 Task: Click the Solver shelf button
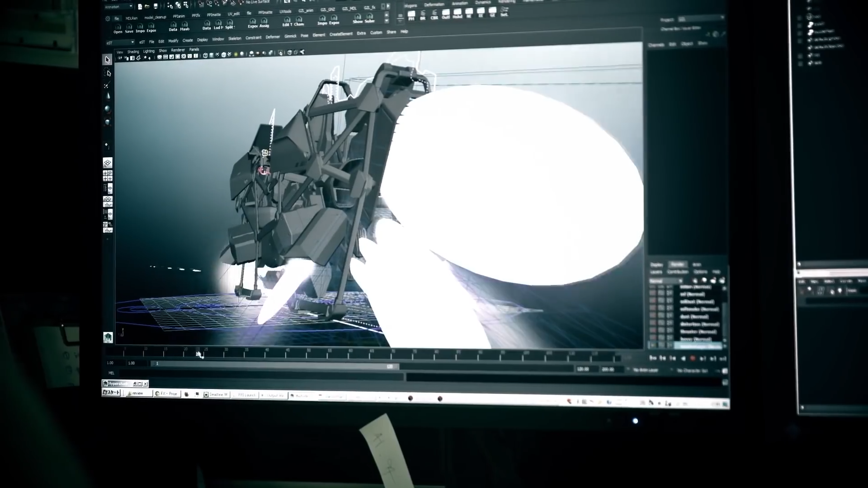[370, 19]
